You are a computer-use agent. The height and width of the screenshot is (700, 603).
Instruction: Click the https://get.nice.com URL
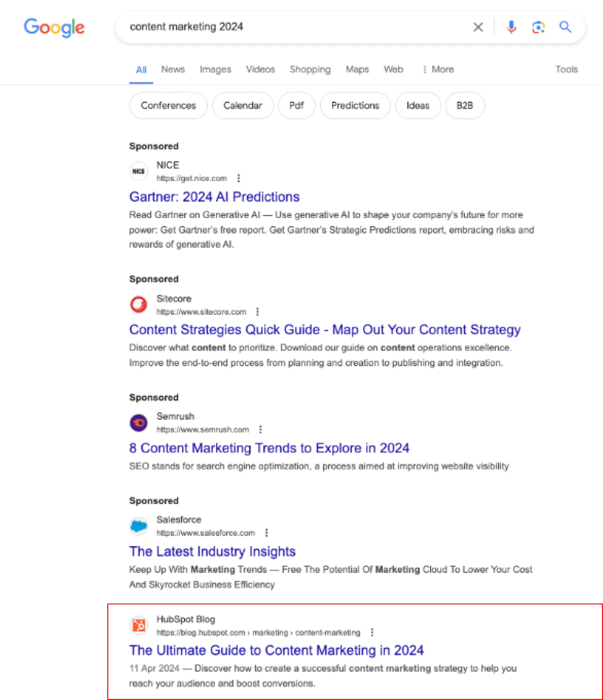[192, 178]
